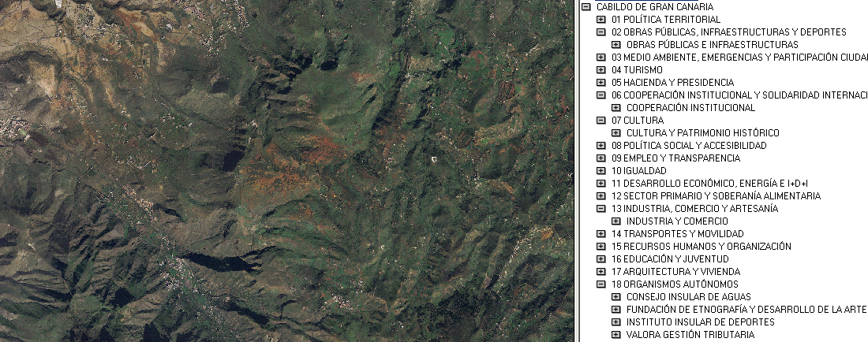Viewport: 868px width, 342px height.
Task: Expand INDUSTRIA Y COMERCIO subnode
Action: 616,221
